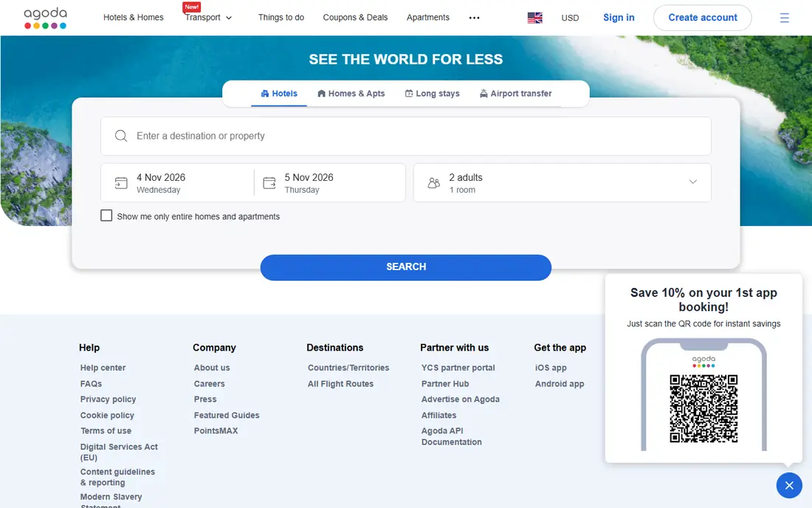This screenshot has height=508, width=812.
Task: Open the Countries/Territories link
Action: [348, 368]
